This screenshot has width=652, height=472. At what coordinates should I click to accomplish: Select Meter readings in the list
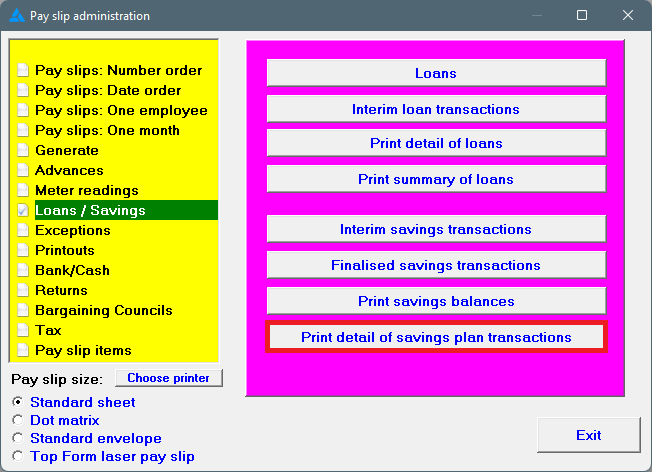87,190
